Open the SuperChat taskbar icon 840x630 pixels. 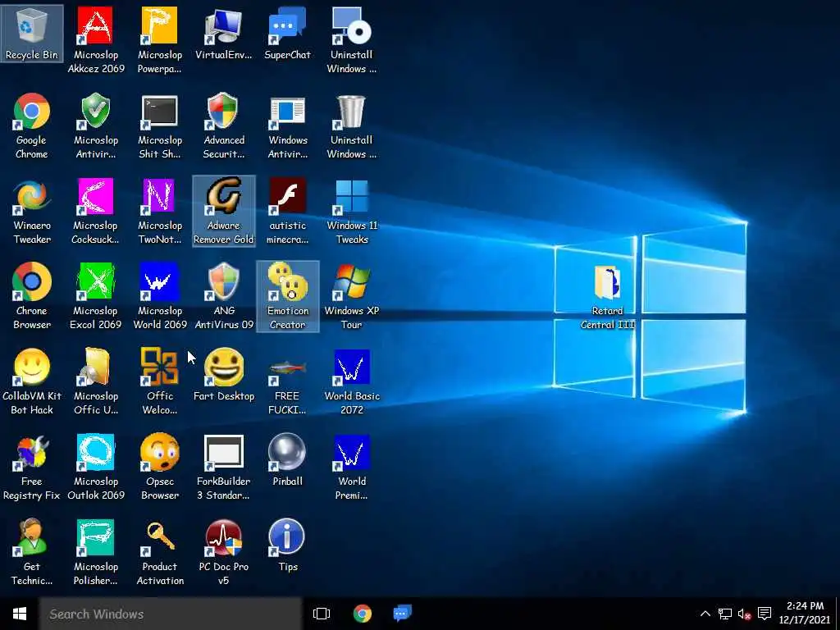pos(402,614)
